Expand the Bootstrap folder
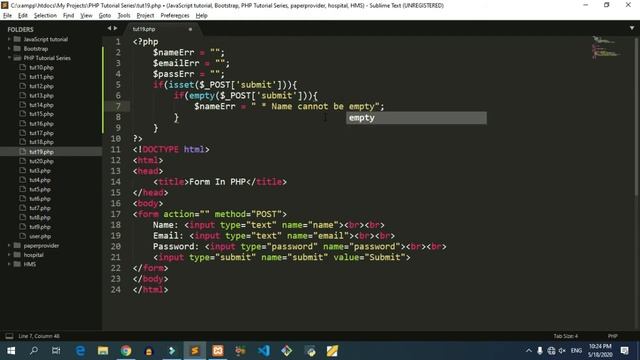Image resolution: width=640 pixels, height=360 pixels. (9, 49)
